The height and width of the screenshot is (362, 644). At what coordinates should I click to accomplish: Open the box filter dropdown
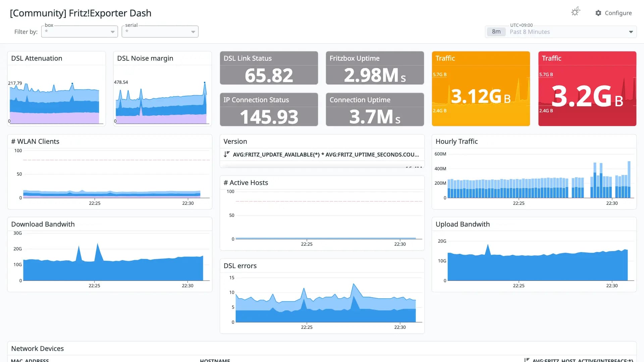79,32
